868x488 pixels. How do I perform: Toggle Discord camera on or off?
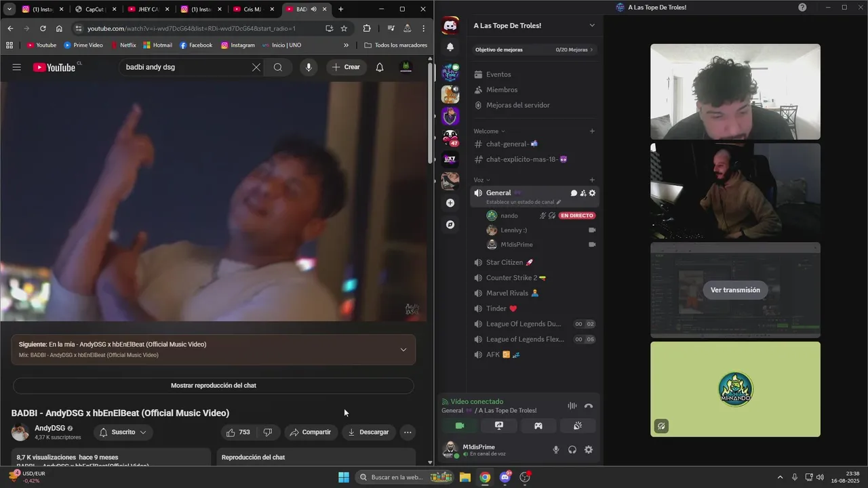[459, 426]
